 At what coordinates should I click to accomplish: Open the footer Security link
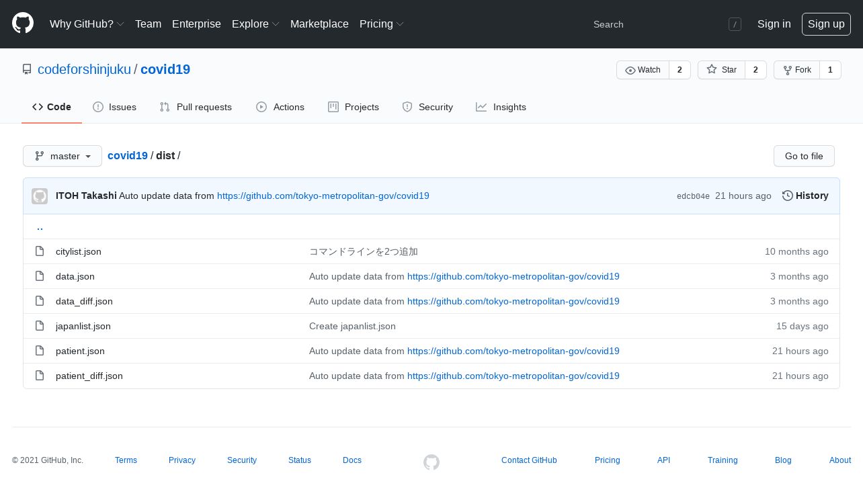[x=242, y=460]
